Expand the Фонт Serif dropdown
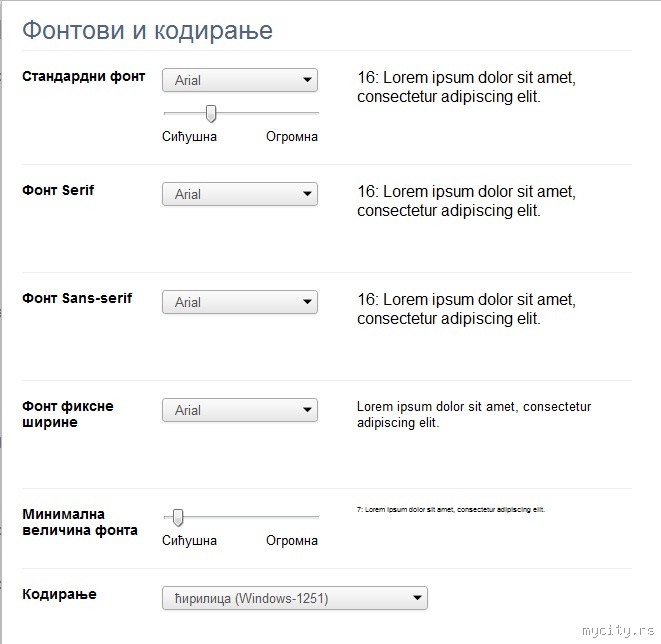Image resolution: width=661 pixels, height=644 pixels. coord(239,194)
